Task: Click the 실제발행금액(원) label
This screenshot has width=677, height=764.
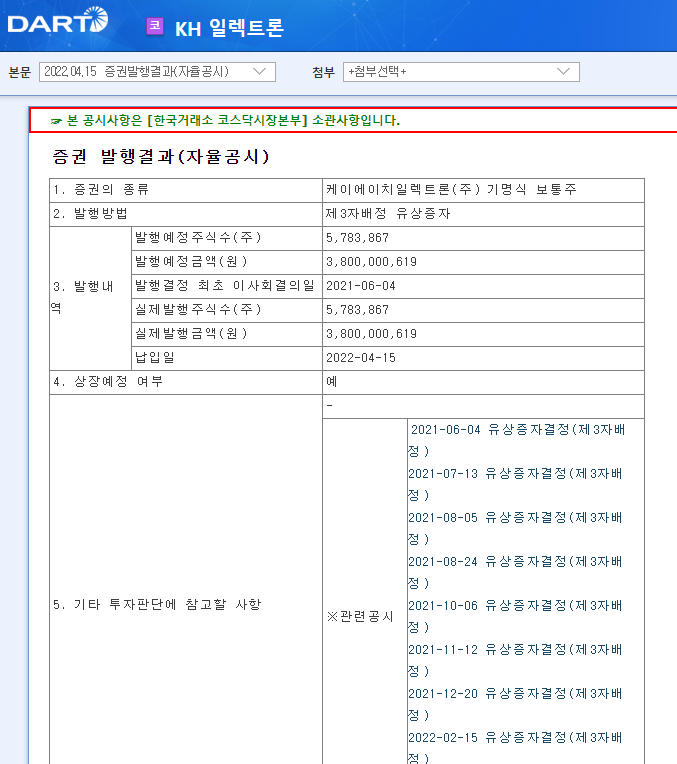Action: pos(191,334)
